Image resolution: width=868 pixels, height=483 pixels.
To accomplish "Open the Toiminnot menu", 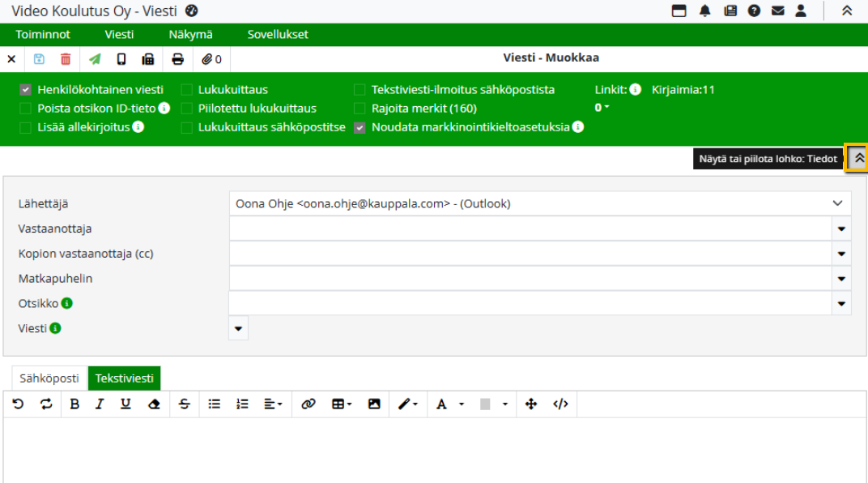I will 42,35.
